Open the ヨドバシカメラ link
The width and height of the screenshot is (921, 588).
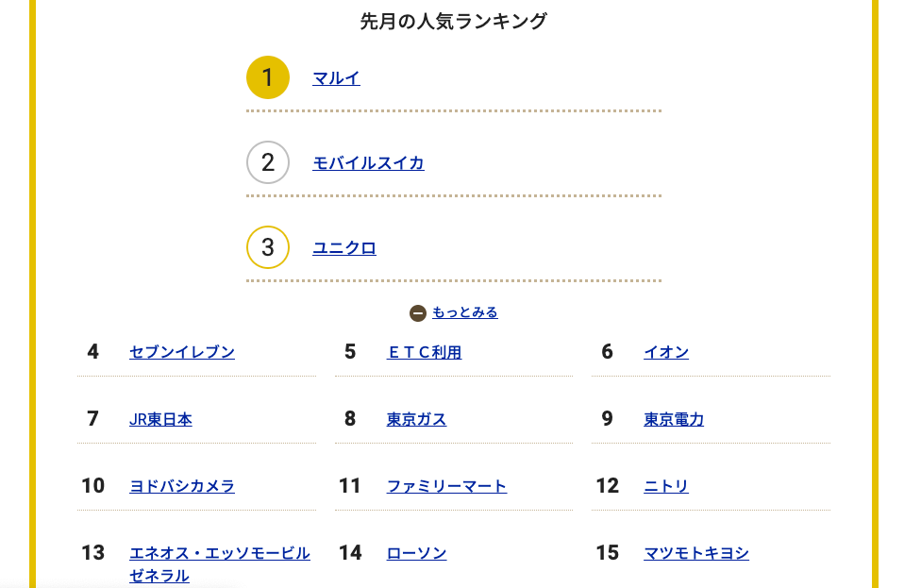pos(182,486)
